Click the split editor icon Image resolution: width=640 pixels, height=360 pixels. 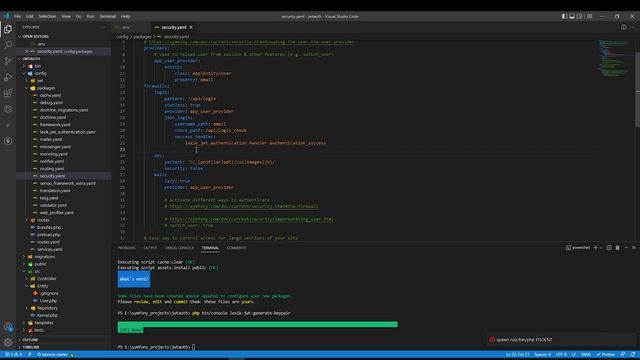623,27
